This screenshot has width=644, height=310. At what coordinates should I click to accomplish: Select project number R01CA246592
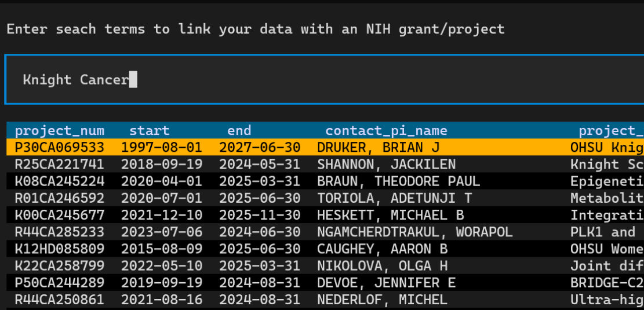[x=60, y=198]
